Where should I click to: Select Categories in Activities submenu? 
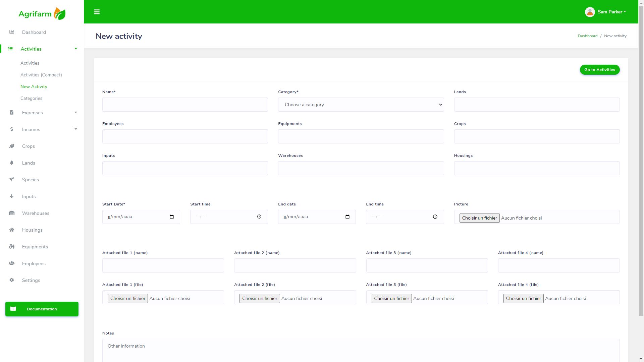[31, 98]
